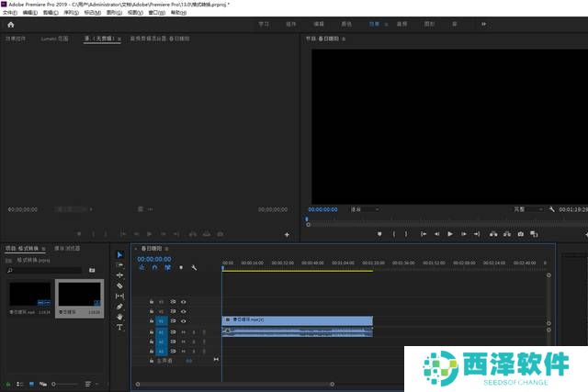Open the Window (窗口) menu
588x392 pixels.
[157, 12]
